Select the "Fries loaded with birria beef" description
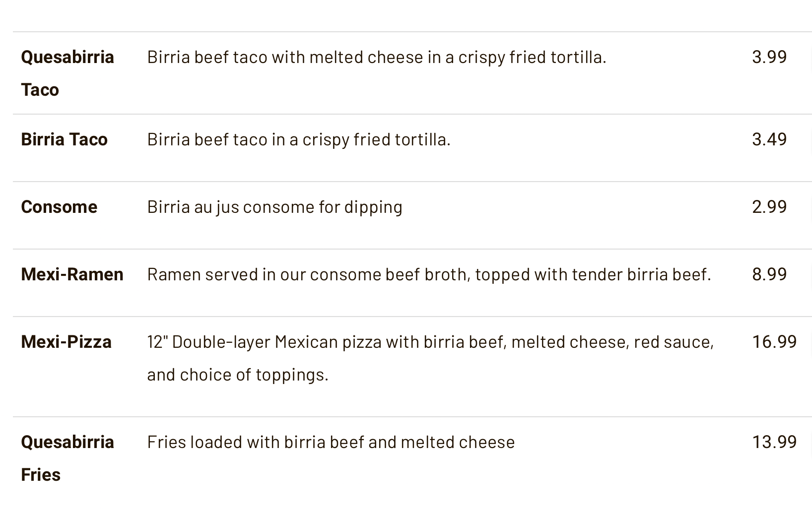The height and width of the screenshot is (516, 812). [331, 442]
